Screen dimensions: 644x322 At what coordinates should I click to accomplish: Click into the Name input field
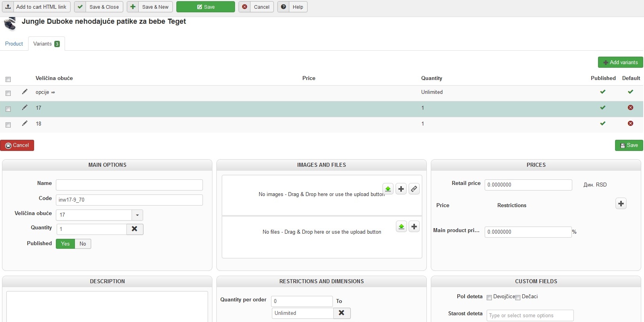coord(129,185)
